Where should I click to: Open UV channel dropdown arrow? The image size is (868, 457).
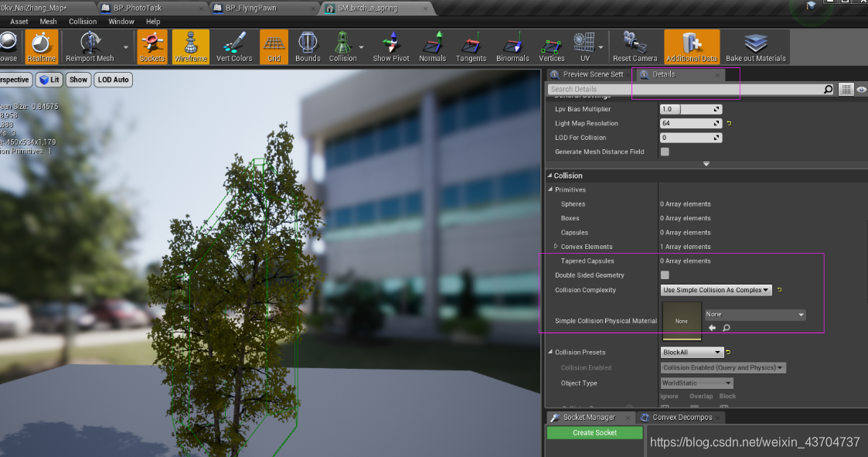[601, 47]
